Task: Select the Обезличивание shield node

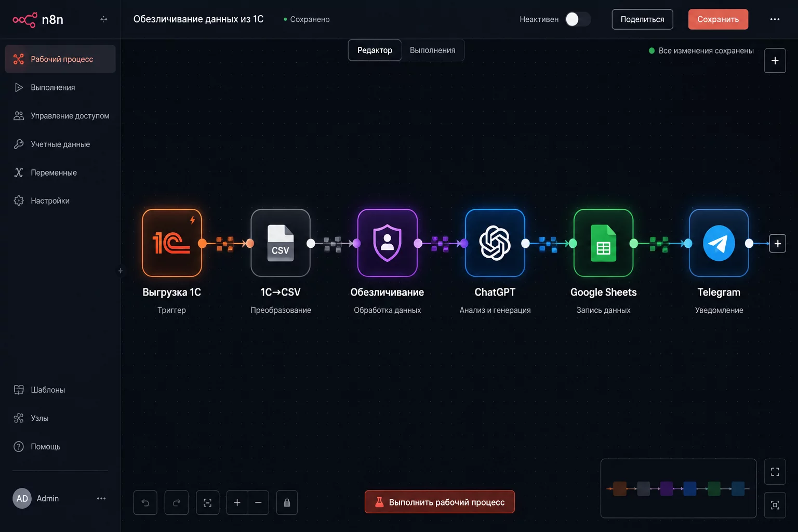Action: click(x=388, y=243)
